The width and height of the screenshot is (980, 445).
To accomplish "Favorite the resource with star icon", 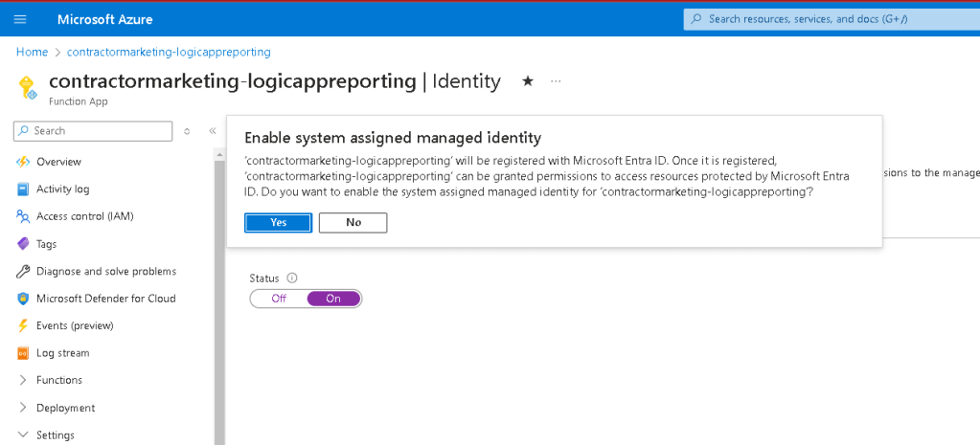I will (x=528, y=81).
